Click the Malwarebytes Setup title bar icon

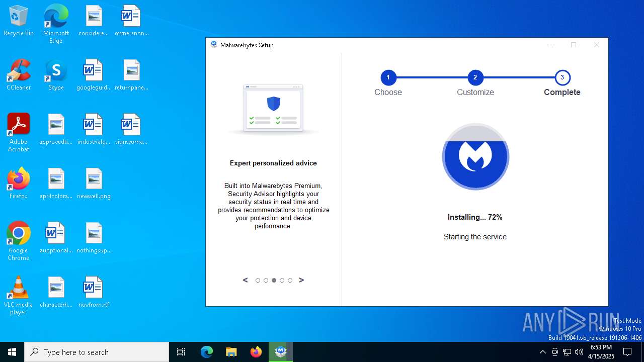point(214,45)
